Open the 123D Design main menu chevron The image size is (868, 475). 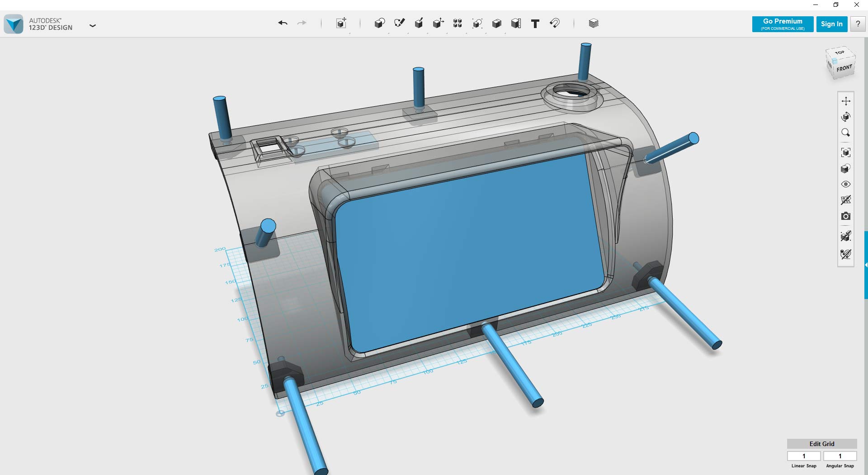tap(93, 26)
